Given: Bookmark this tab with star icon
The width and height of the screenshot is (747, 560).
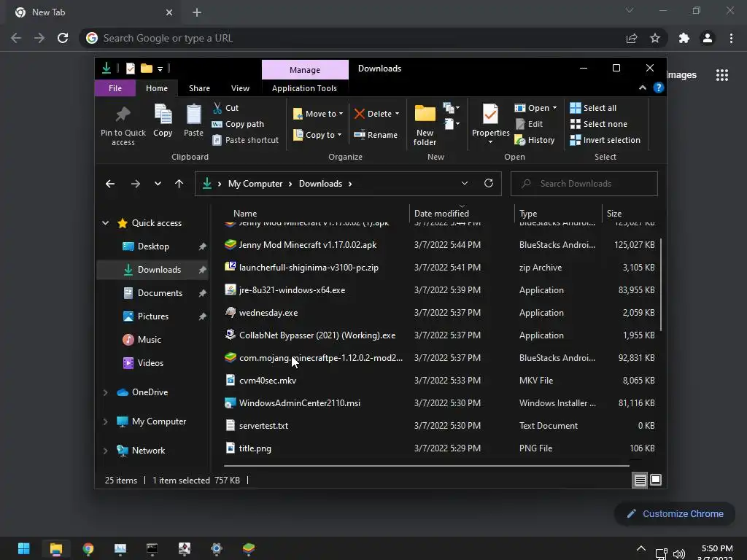Looking at the screenshot, I should [655, 38].
